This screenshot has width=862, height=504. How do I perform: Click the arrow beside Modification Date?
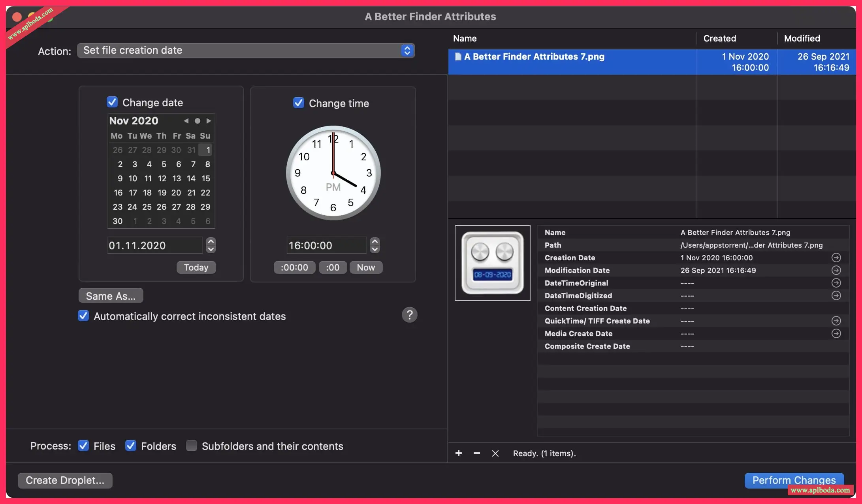836,270
